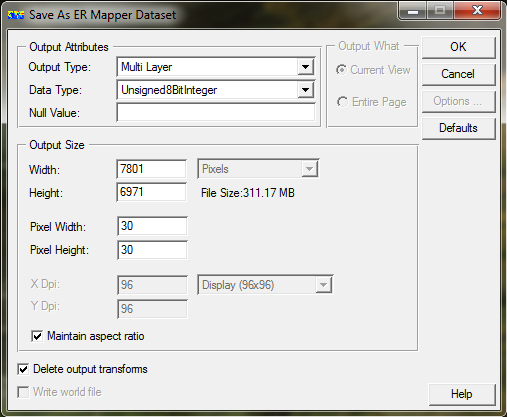Click the Cancel button
Viewport: 507px width, 417px height.
coord(458,74)
